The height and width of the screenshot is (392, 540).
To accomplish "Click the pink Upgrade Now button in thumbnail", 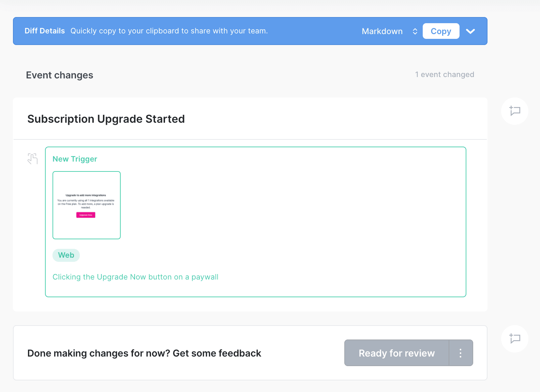I will point(86,215).
